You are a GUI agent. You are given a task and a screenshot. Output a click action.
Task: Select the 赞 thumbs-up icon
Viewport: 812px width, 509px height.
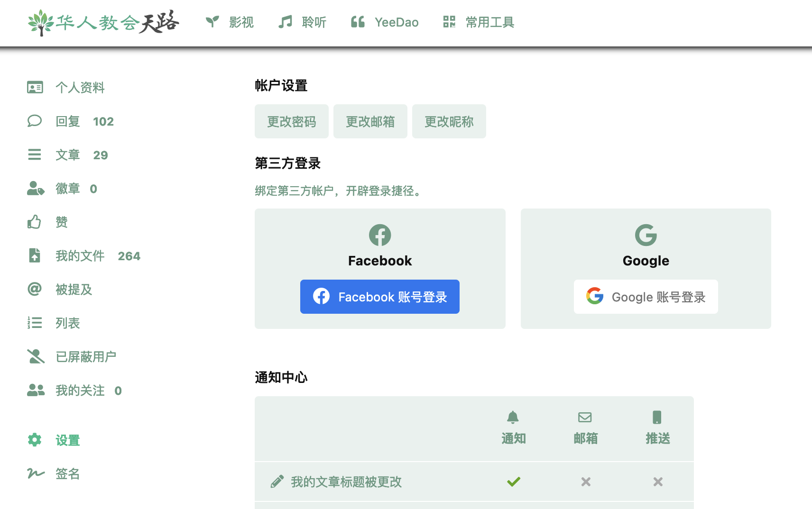[35, 221]
